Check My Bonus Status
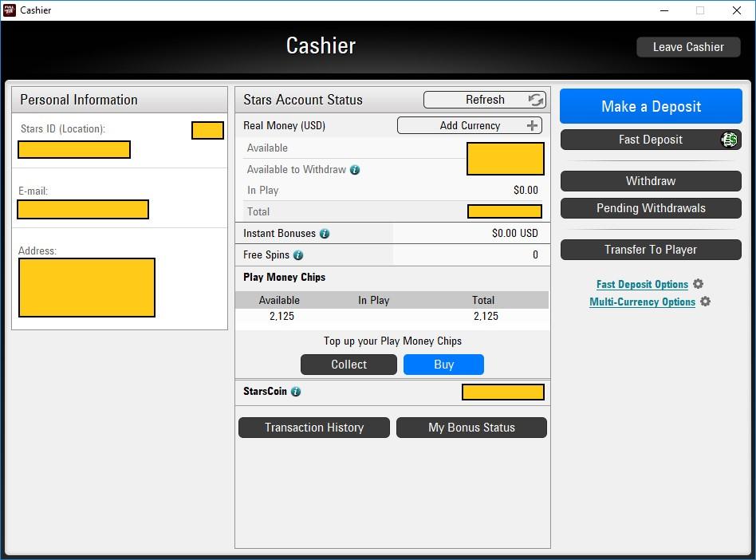The height and width of the screenshot is (560, 756). click(x=471, y=428)
